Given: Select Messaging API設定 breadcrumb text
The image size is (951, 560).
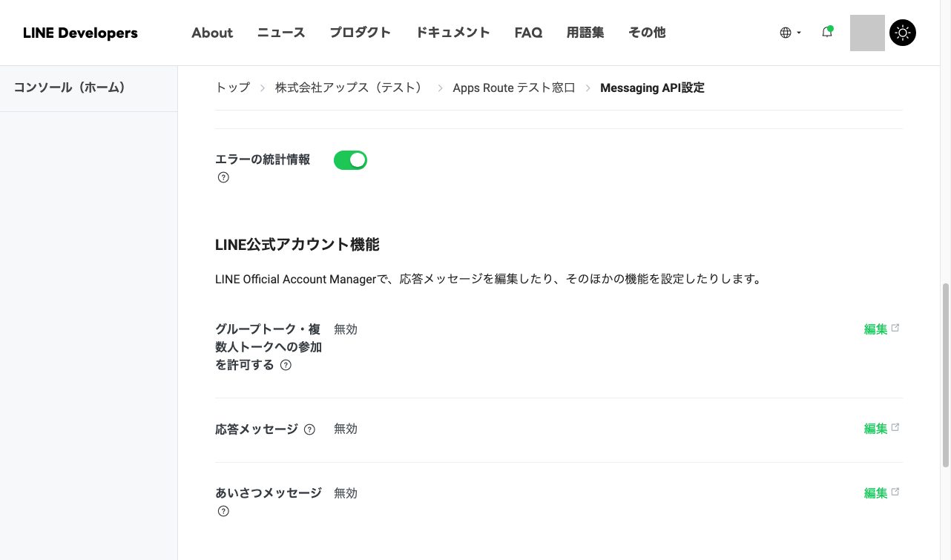Looking at the screenshot, I should (x=652, y=88).
